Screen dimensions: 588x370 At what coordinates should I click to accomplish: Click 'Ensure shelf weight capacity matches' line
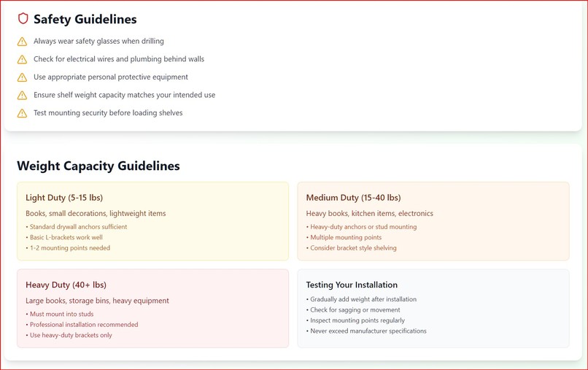click(x=125, y=95)
